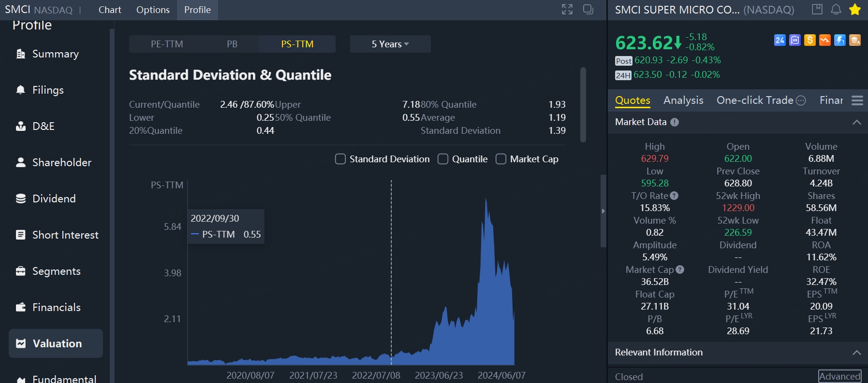
Task: Open the 5 Years period dropdown
Action: [390, 44]
